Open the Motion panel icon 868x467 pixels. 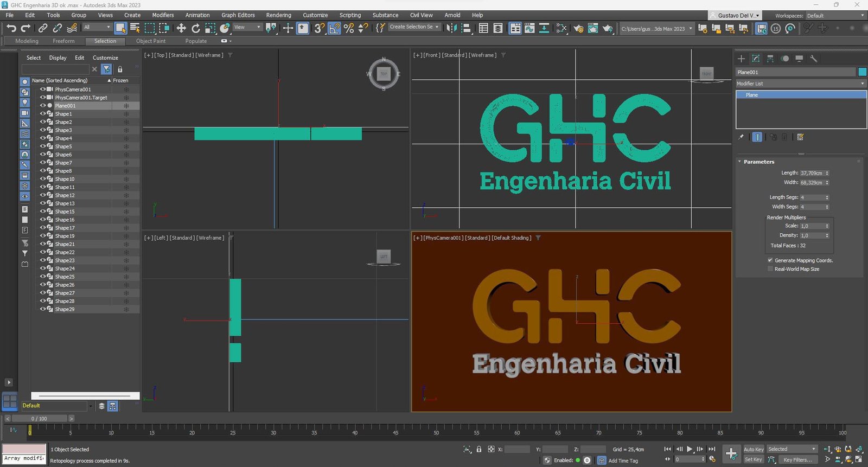785,59
